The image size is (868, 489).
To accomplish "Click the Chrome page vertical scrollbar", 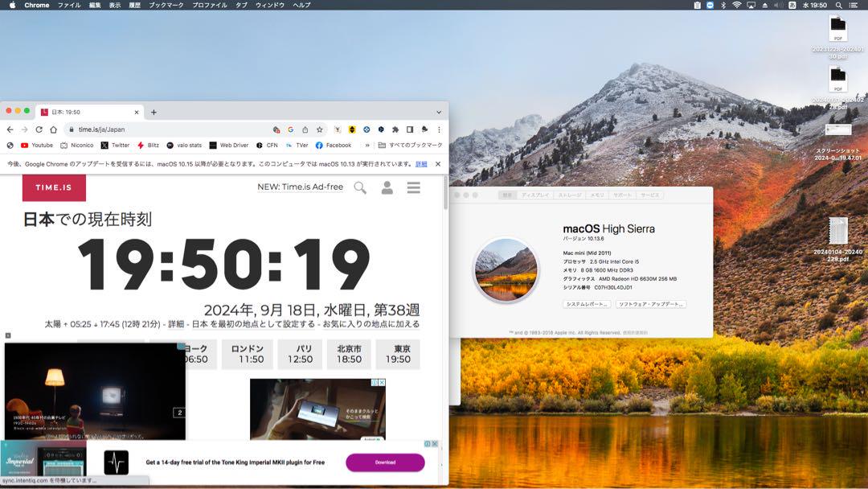I will (445, 192).
